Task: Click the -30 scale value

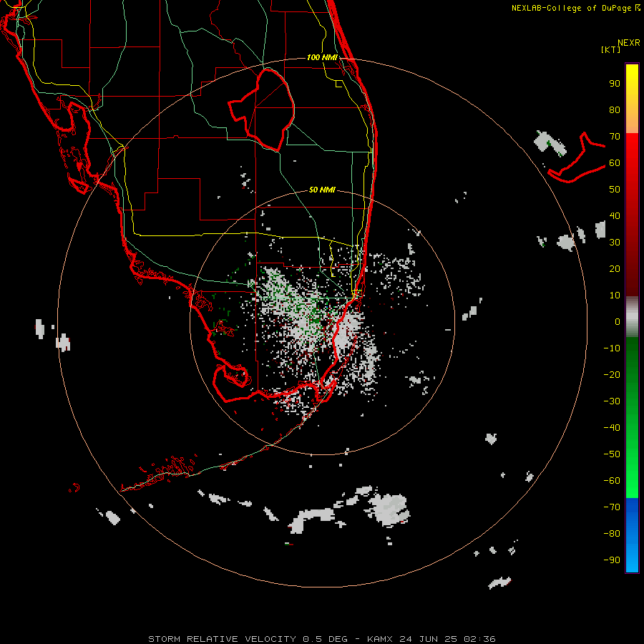Action: (x=612, y=401)
